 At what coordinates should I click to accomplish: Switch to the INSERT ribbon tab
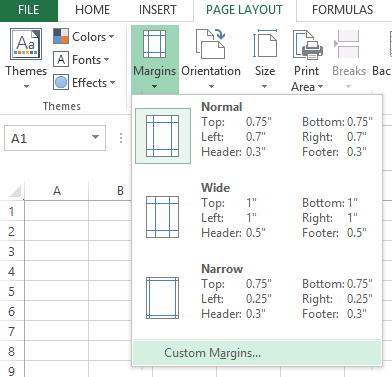click(158, 10)
